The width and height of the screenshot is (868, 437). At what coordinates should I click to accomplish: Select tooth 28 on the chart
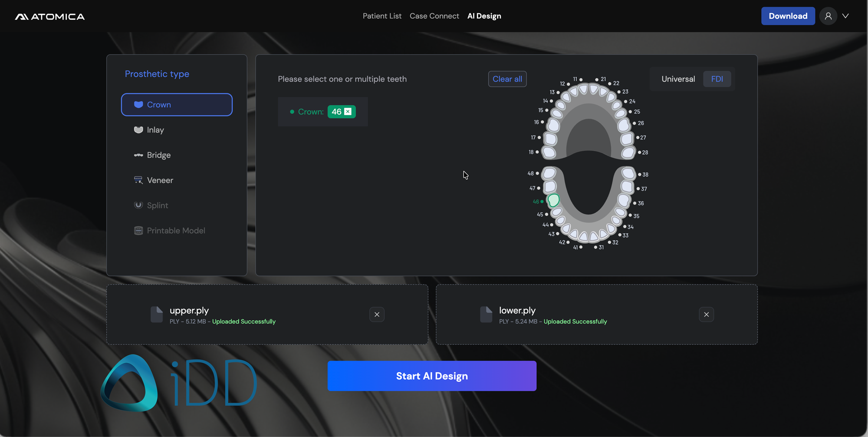pos(628,153)
